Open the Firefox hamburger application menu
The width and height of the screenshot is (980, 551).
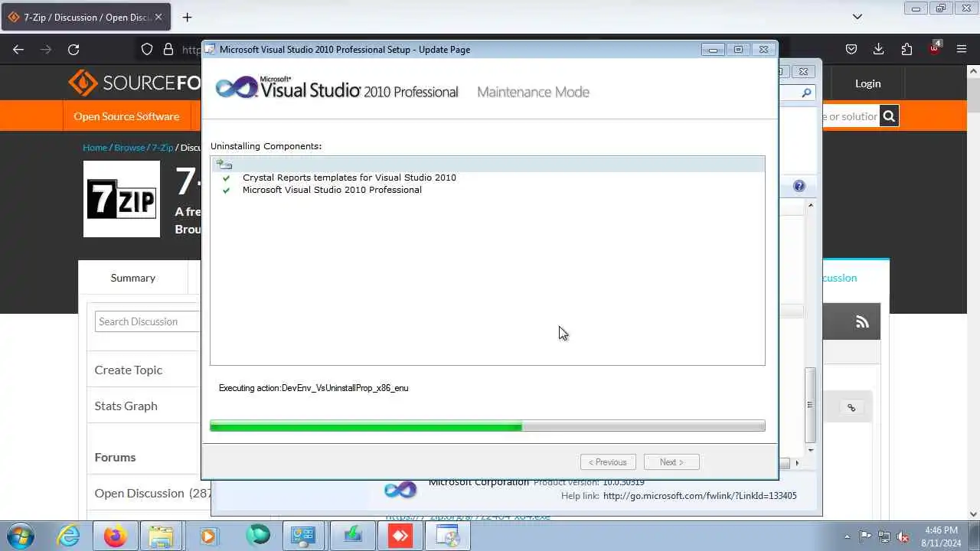point(962,49)
